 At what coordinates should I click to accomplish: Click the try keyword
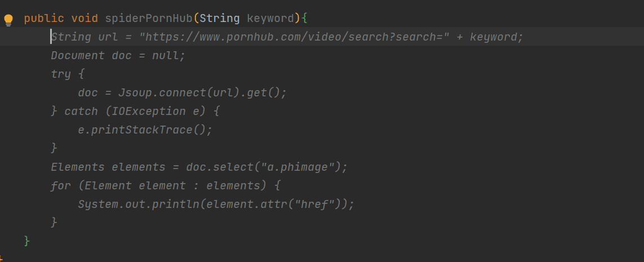coord(61,74)
